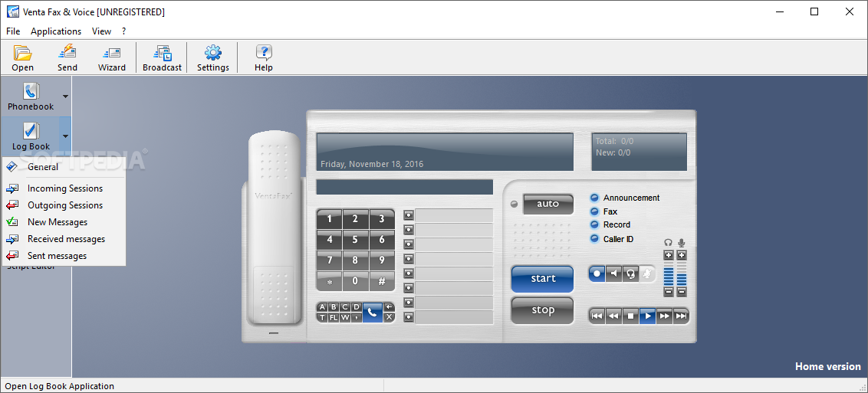This screenshot has height=393, width=868.
Task: Launch the Wizard from the toolbar
Action: click(x=112, y=58)
